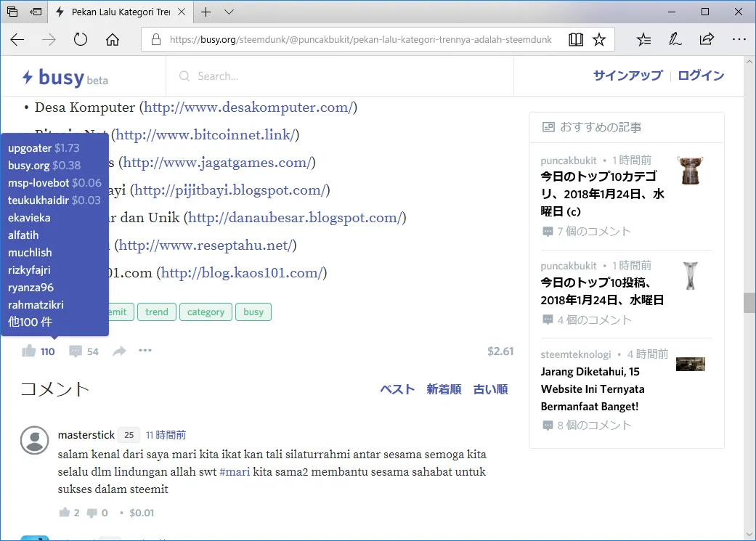Image resolution: width=756 pixels, height=541 pixels.
Task: Close the Pekan Lalu Kategori tab
Action: [182, 12]
